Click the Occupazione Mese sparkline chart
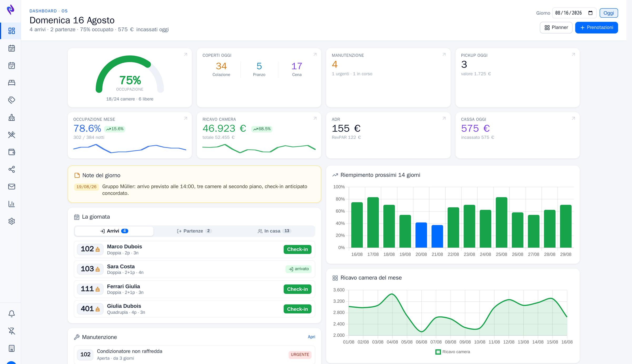The height and width of the screenshot is (364, 632). [130, 148]
